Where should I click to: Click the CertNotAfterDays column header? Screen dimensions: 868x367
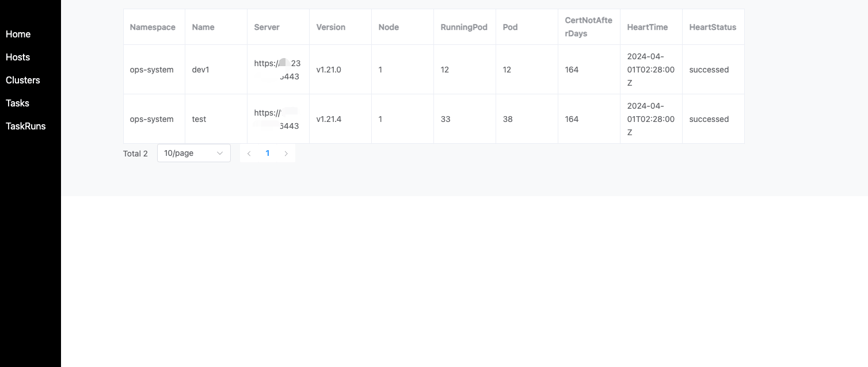(588, 27)
